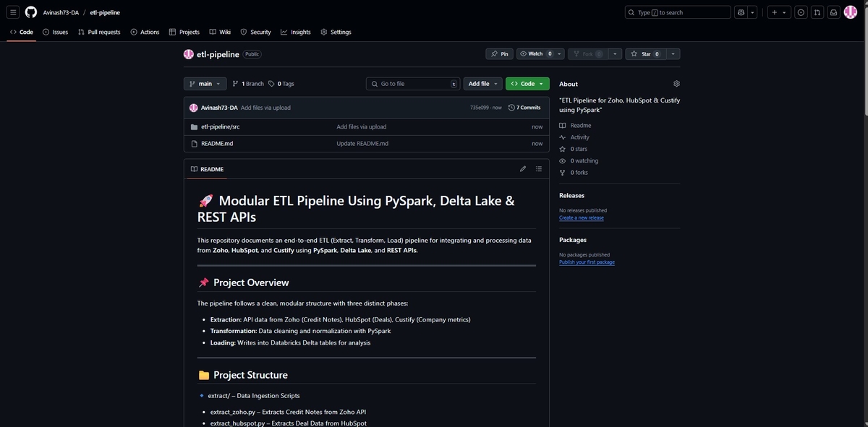Open the notifications inbox icon
The image size is (868, 427).
[x=833, y=12]
